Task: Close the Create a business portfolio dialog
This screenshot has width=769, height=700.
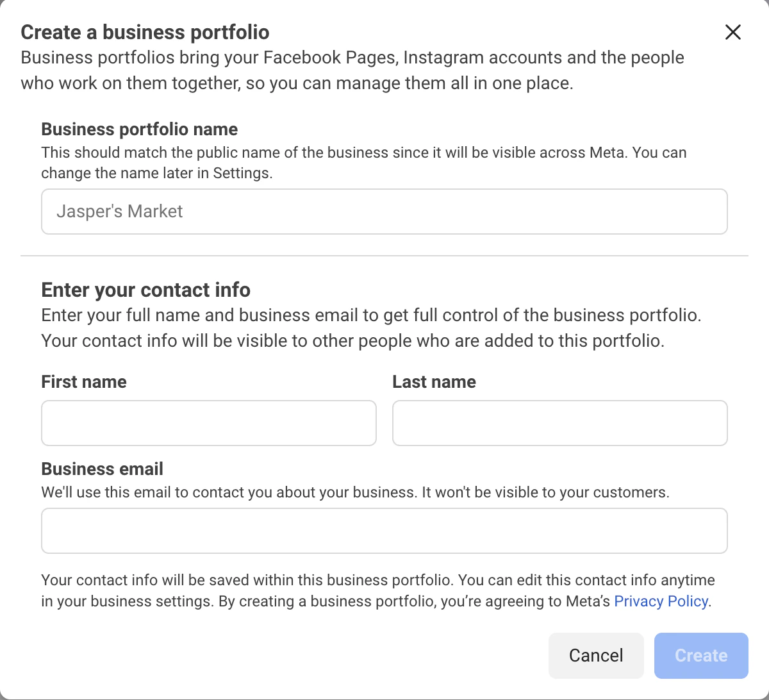Action: 732,32
